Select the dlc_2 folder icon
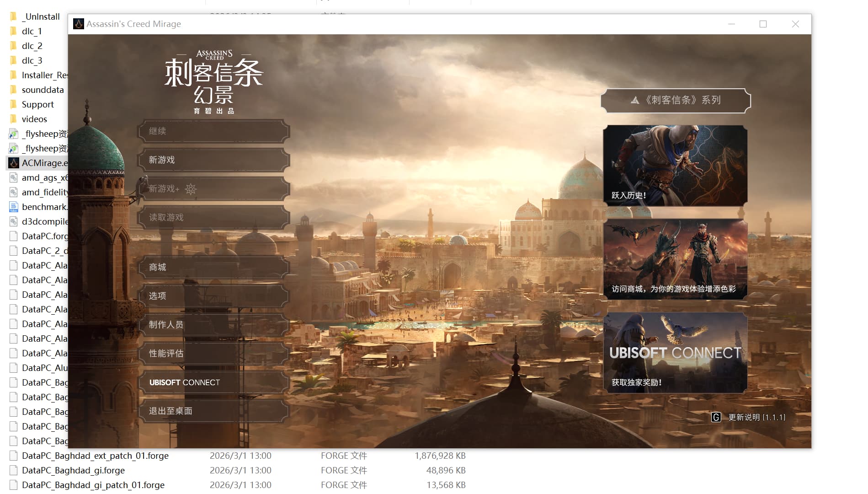Screen dimensions: 868x494 (x=14, y=46)
